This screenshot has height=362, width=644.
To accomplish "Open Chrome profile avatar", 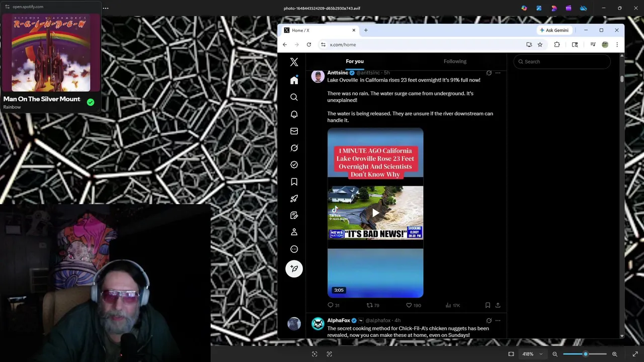I will click(605, 45).
